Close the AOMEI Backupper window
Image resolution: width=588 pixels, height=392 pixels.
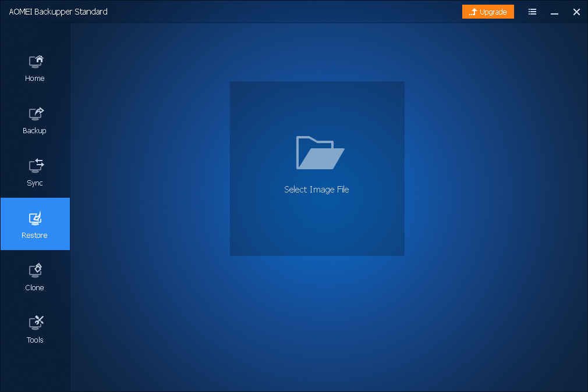click(576, 12)
